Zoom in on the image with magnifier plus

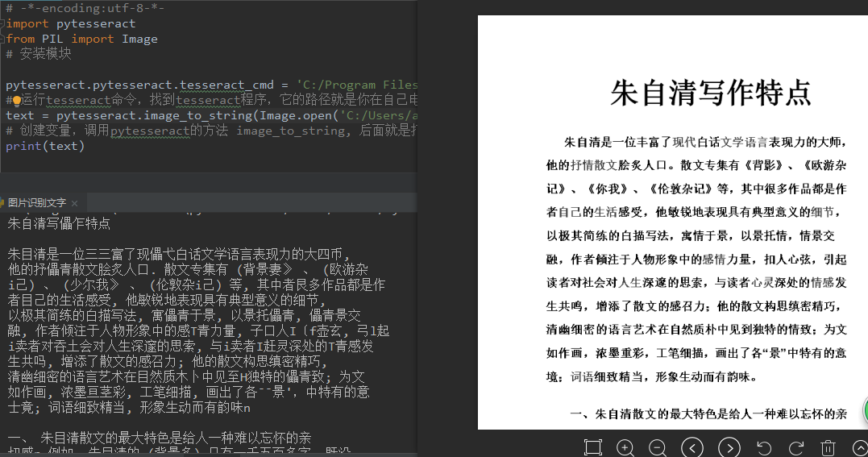point(625,447)
